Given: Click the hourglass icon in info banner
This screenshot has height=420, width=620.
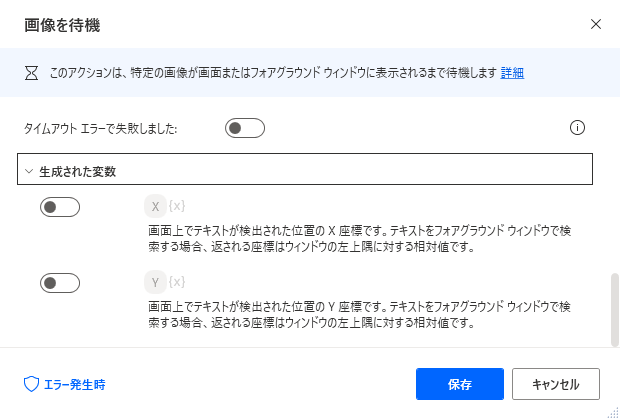Looking at the screenshot, I should (30, 72).
